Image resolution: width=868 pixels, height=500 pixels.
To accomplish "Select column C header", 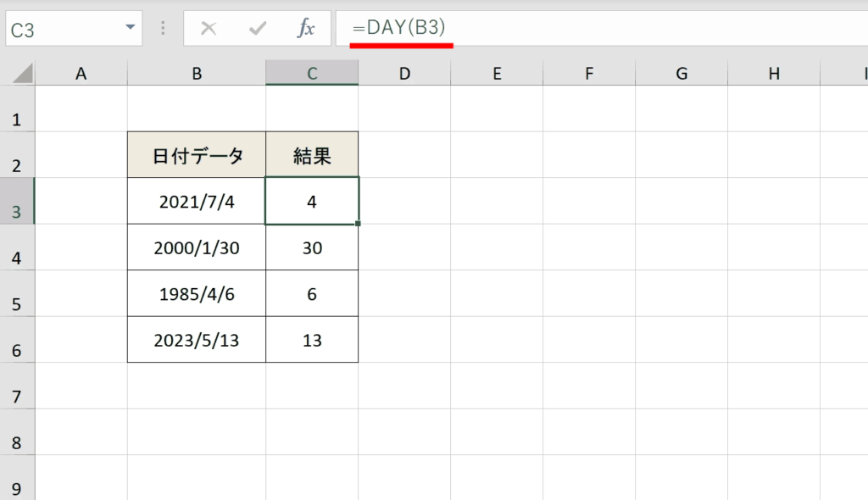I will click(x=312, y=73).
